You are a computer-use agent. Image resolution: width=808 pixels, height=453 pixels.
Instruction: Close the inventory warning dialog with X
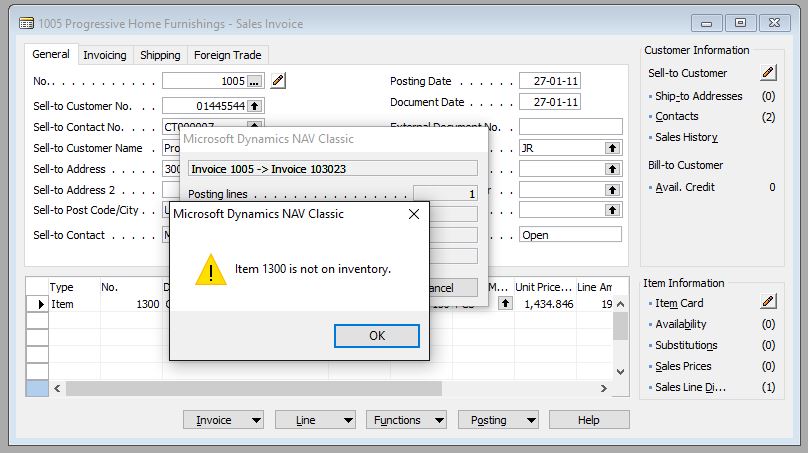[x=414, y=214]
